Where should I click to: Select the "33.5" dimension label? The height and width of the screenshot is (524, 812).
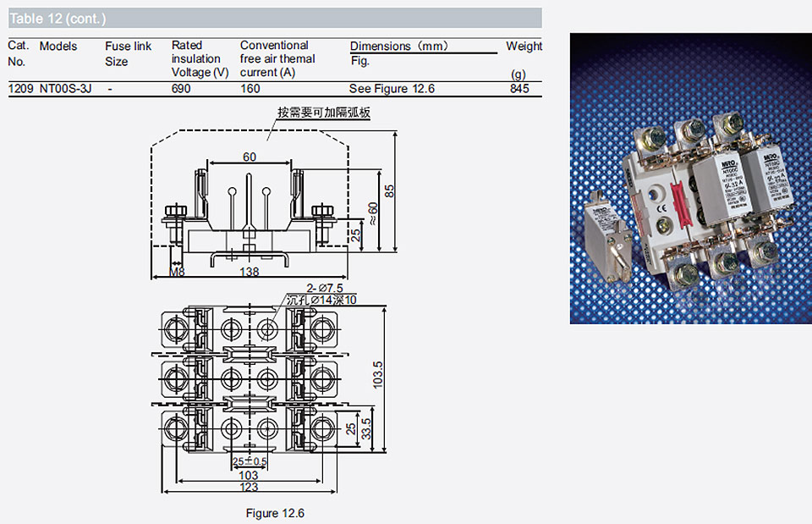(x=366, y=429)
